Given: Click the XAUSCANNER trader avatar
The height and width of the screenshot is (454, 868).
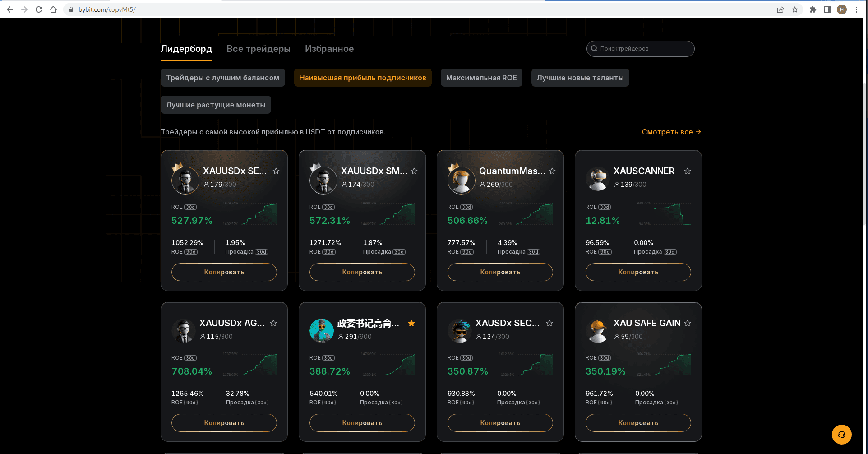Looking at the screenshot, I should tap(598, 179).
